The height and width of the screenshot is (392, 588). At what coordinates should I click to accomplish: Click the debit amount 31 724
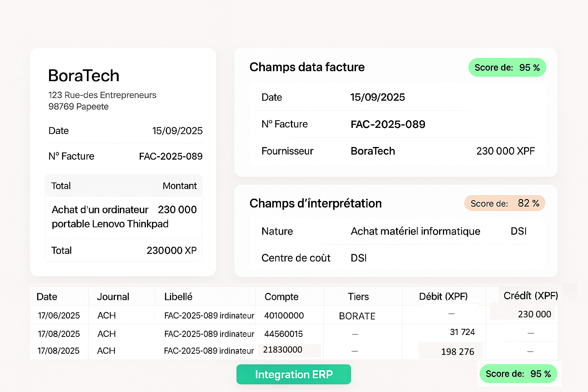pyautogui.click(x=462, y=332)
